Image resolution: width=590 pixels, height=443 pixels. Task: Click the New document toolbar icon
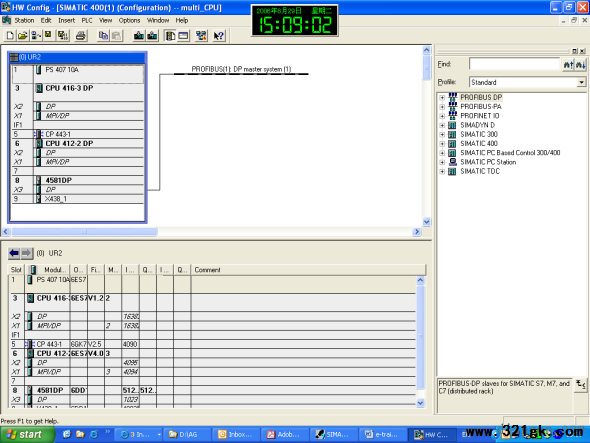point(10,36)
